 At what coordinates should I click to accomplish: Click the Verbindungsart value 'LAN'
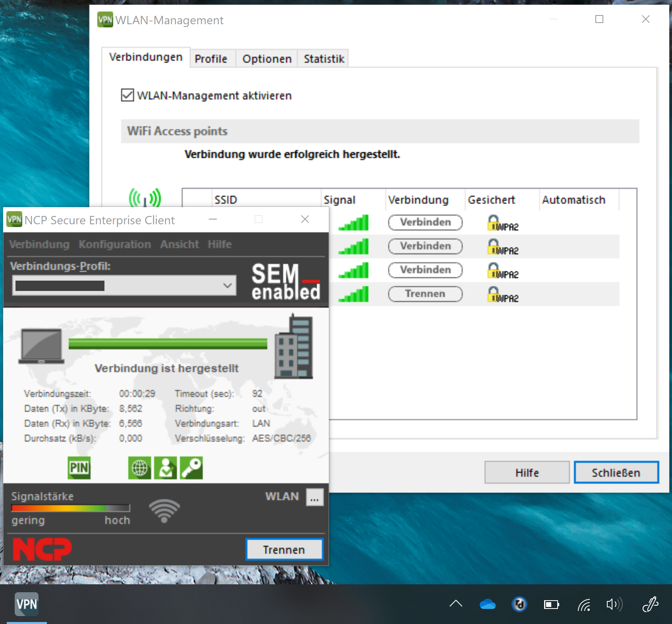coord(261,424)
